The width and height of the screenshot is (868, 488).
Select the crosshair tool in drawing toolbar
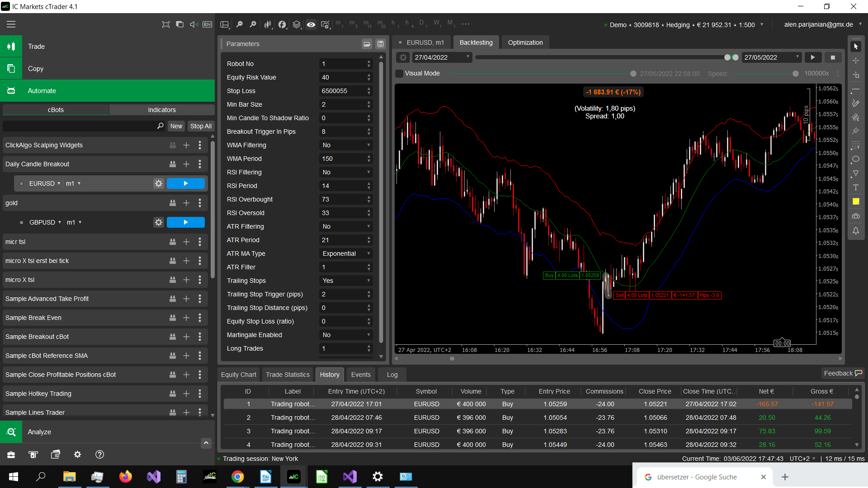(855, 61)
